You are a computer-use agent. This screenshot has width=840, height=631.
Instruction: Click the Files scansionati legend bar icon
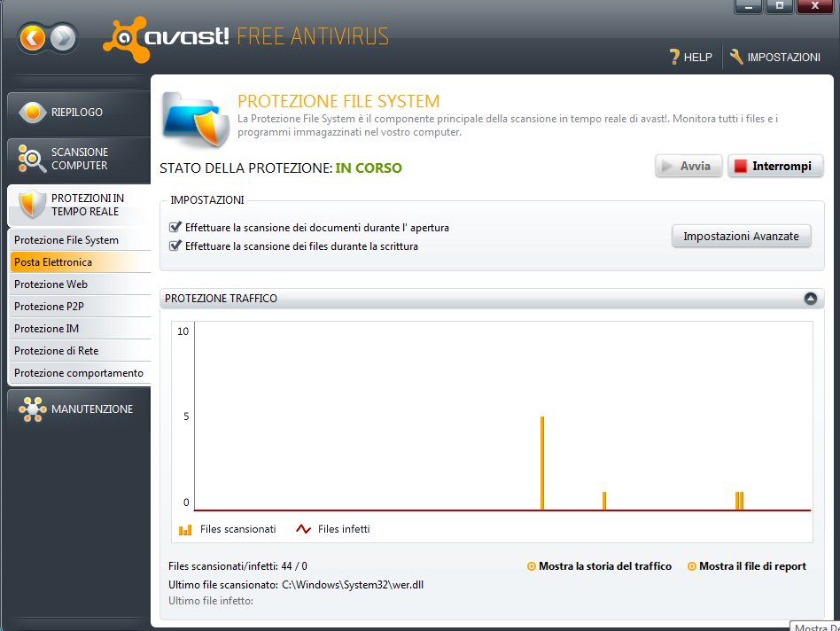tap(185, 530)
